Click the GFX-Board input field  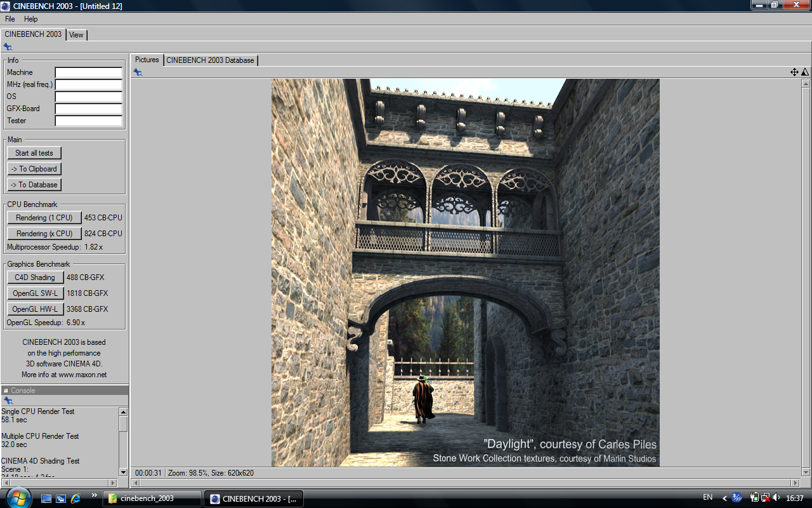coord(89,109)
